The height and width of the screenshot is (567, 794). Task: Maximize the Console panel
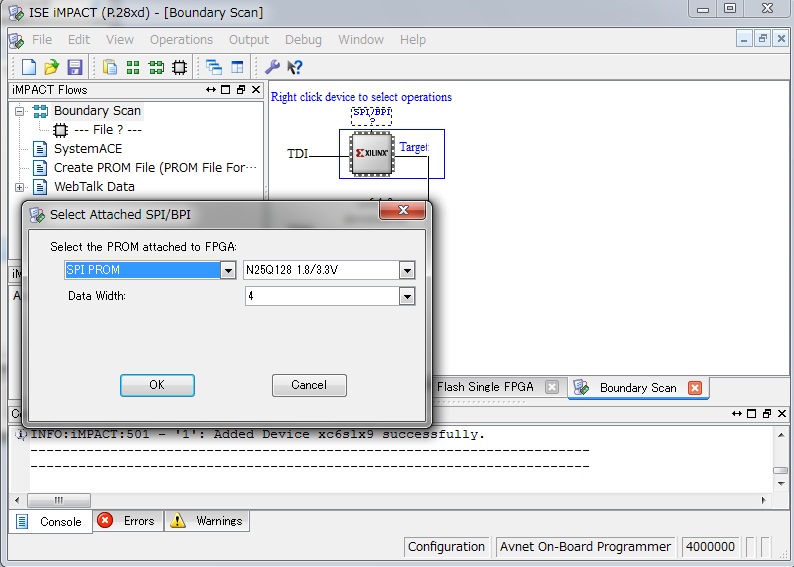click(751, 414)
